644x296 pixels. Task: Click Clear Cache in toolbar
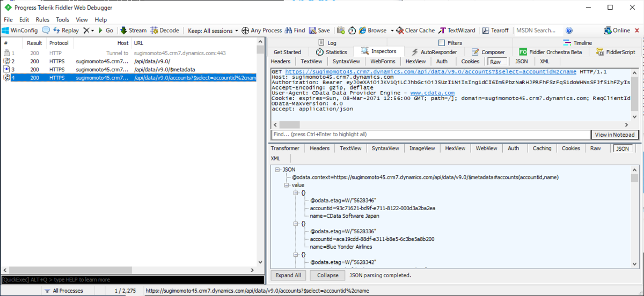click(415, 31)
